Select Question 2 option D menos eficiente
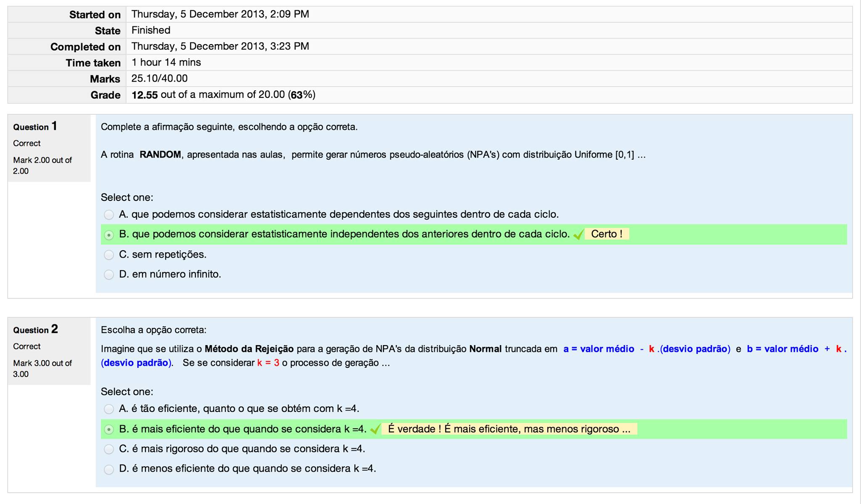The height and width of the screenshot is (504, 861). click(109, 469)
